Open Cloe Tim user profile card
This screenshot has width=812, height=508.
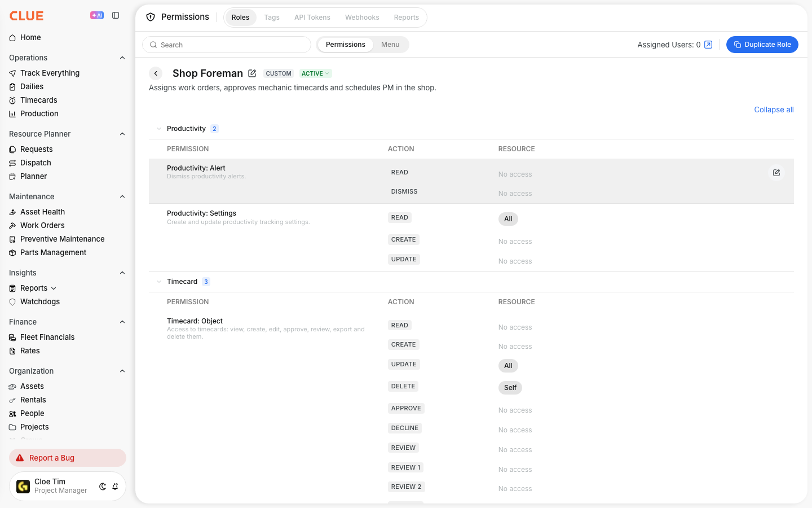click(68, 486)
